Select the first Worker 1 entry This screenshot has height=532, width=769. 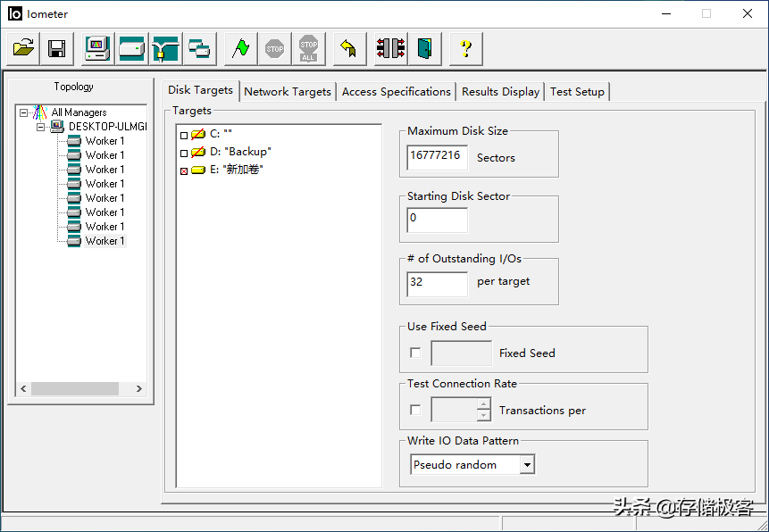coord(105,141)
